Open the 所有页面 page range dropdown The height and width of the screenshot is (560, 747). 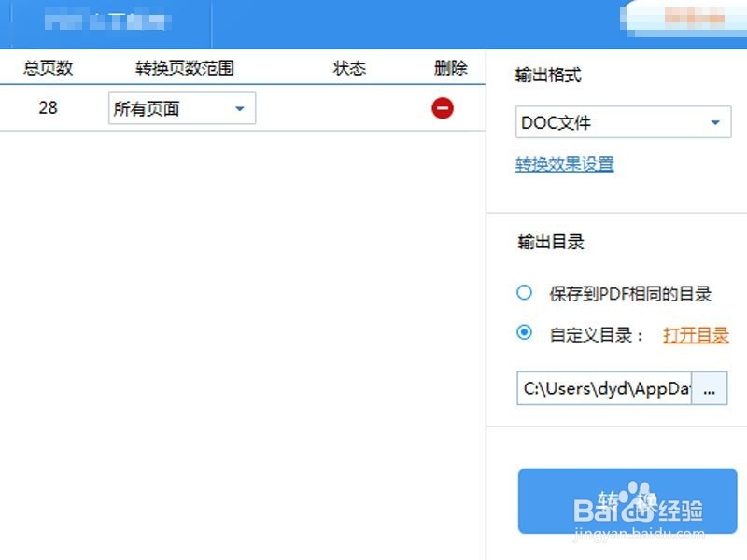[182, 108]
